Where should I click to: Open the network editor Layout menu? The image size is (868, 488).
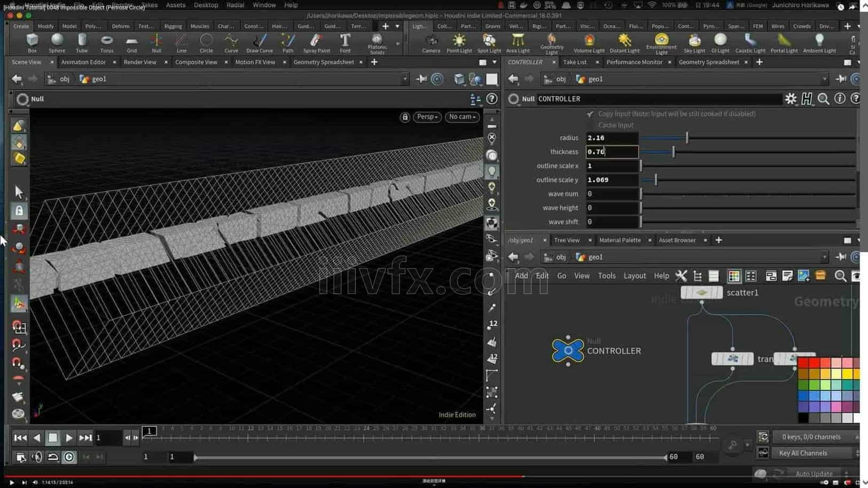(x=635, y=276)
